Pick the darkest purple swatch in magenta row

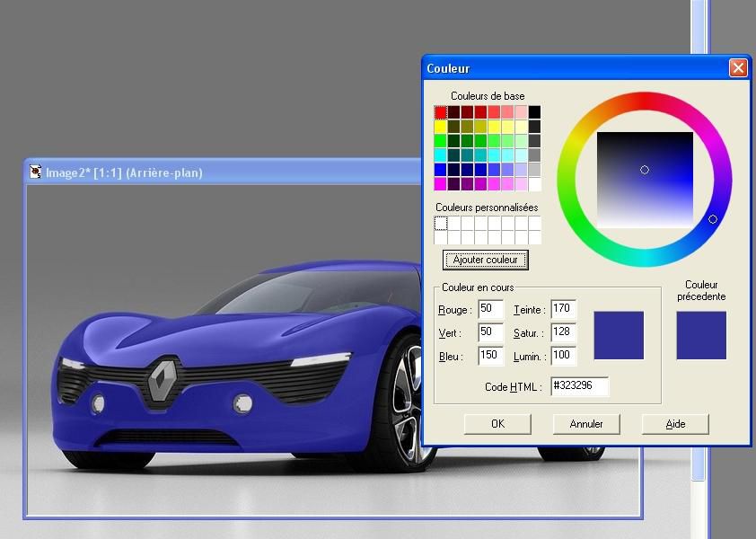coord(454,184)
